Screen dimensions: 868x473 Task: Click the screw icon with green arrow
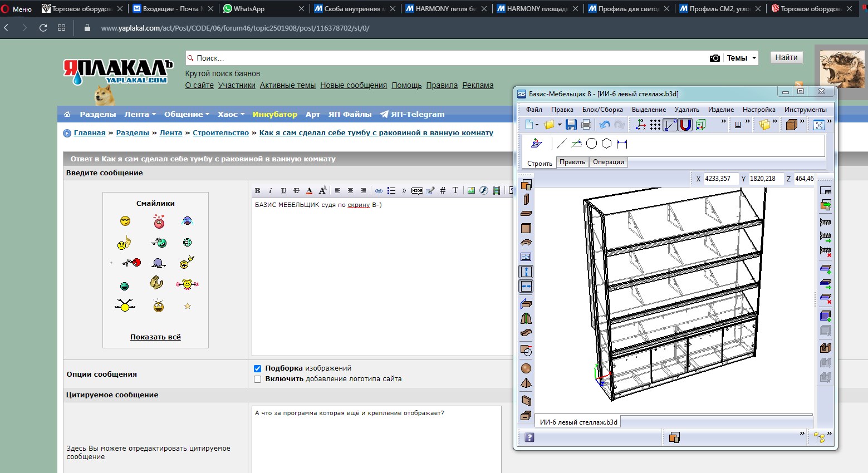[x=825, y=237]
